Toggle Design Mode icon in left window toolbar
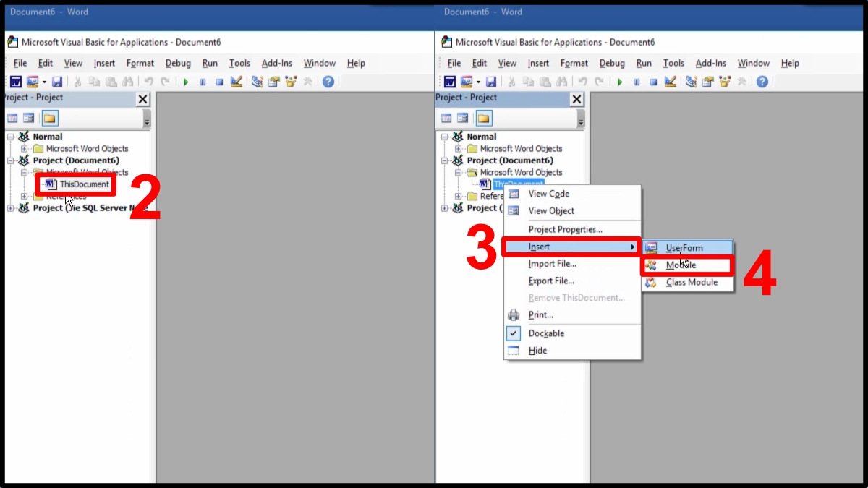The image size is (868, 488). 236,82
